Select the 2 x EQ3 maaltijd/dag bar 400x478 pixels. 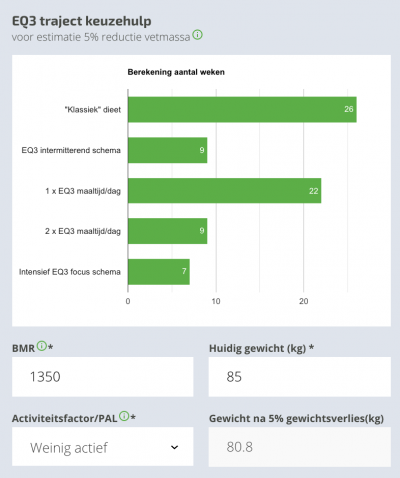click(168, 231)
